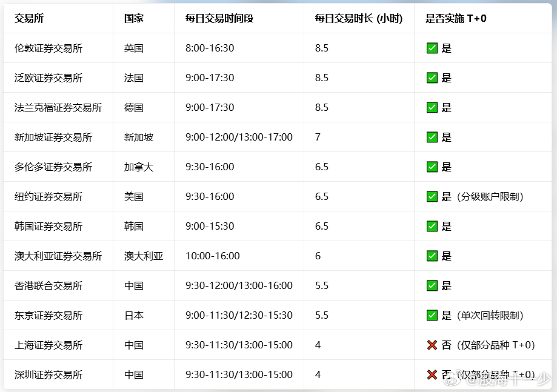Click the green check icon for 泛欧证券交易所

432,78
